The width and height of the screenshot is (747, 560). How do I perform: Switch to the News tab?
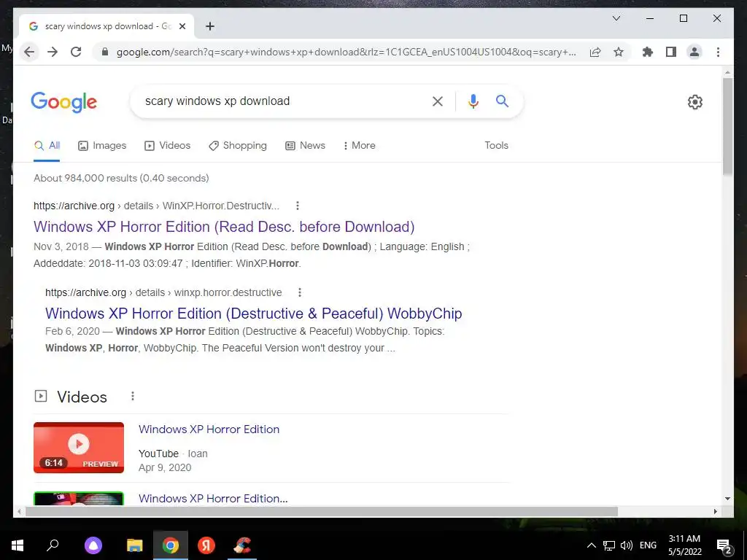click(x=306, y=146)
